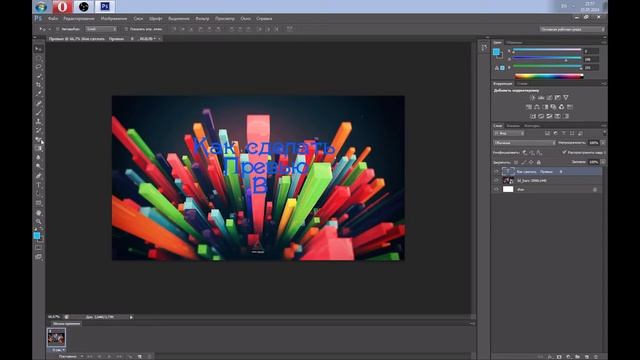
Task: Filter layers by pixel layers icon
Action: 547,133
